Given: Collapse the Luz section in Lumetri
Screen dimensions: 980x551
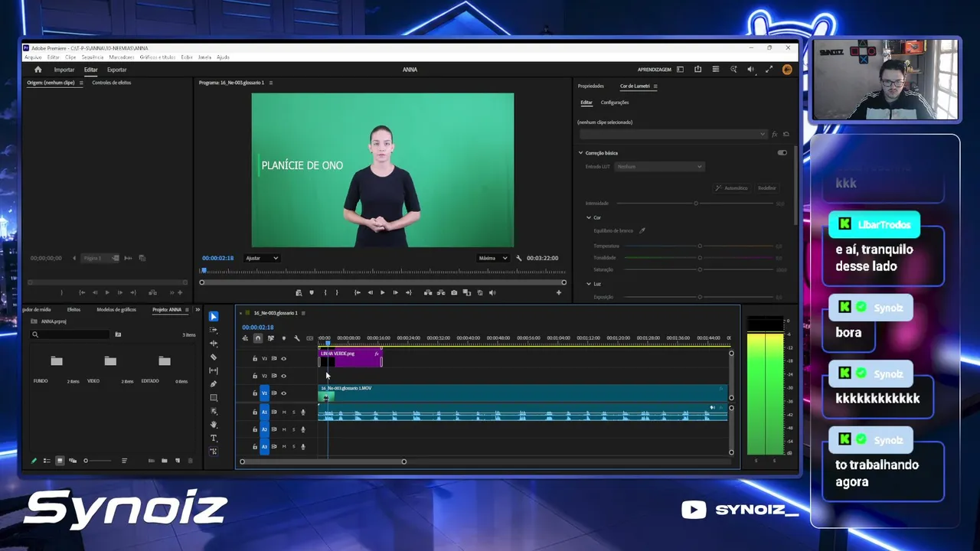Looking at the screenshot, I should 589,284.
